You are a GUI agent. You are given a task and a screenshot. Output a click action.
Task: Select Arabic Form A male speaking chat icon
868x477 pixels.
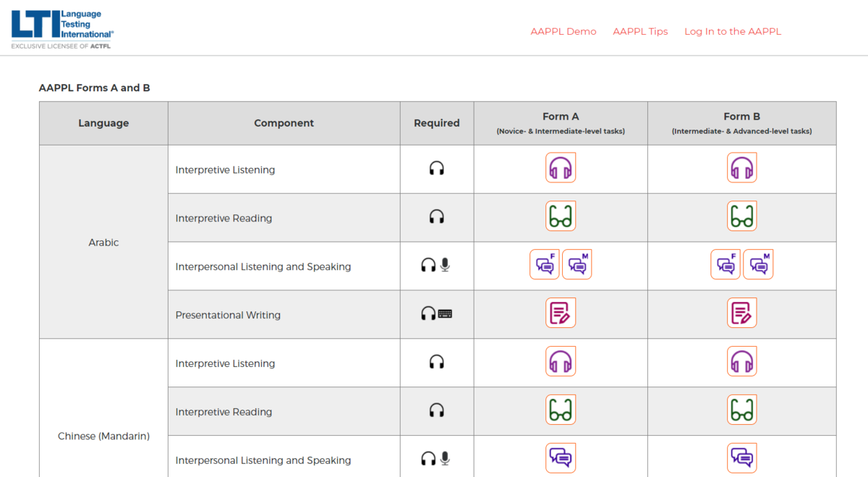pyautogui.click(x=576, y=265)
